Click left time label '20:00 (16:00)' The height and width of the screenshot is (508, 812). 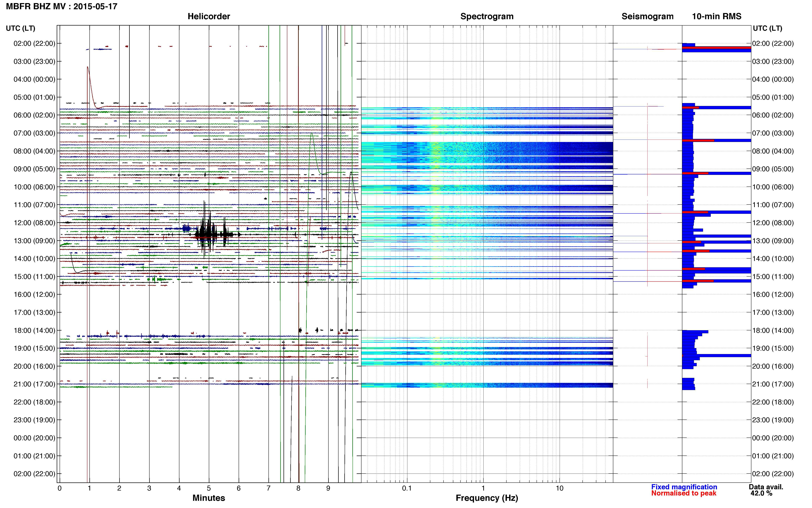point(34,366)
